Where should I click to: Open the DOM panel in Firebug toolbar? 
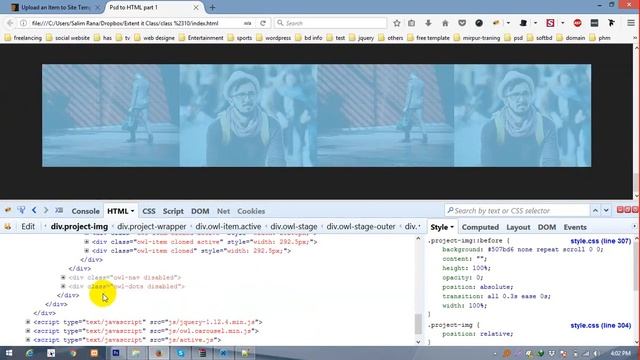[200, 211]
